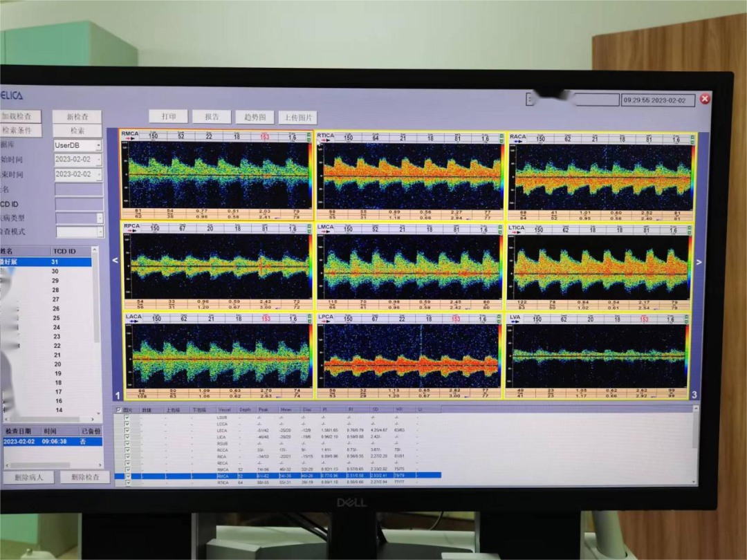Click the LVA flow direction arrow icon
This screenshot has height=560, width=747.
[515, 322]
